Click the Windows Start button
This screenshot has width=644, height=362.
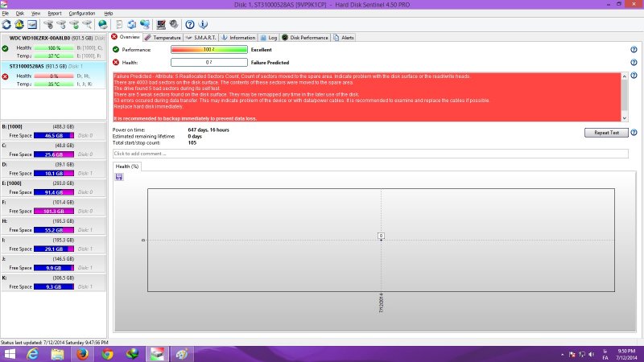point(9,354)
